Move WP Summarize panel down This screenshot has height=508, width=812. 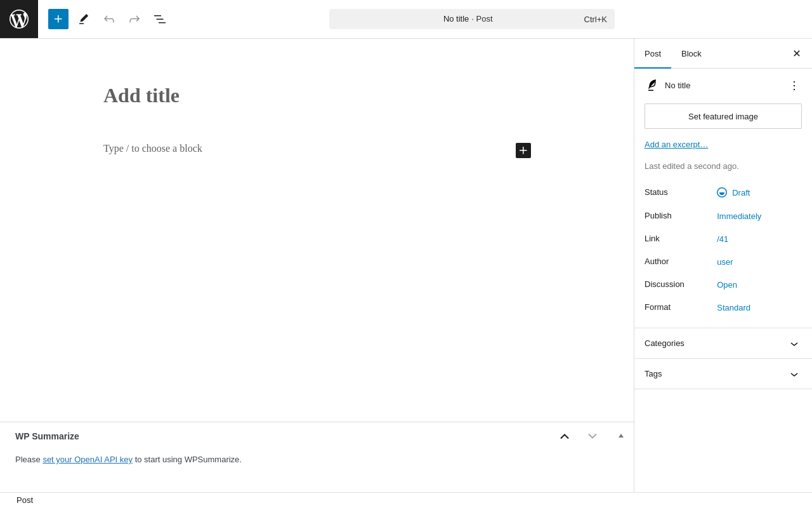coord(593,436)
